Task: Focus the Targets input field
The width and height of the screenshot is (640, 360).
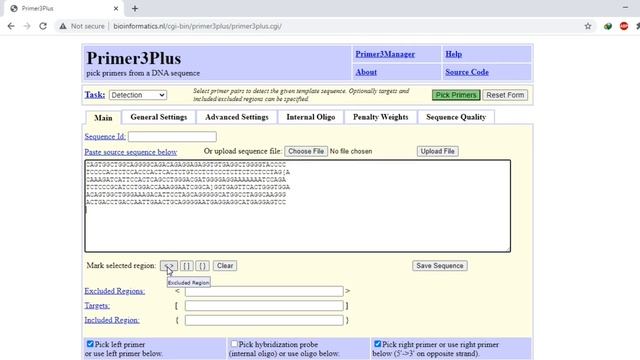Action: coord(264,306)
